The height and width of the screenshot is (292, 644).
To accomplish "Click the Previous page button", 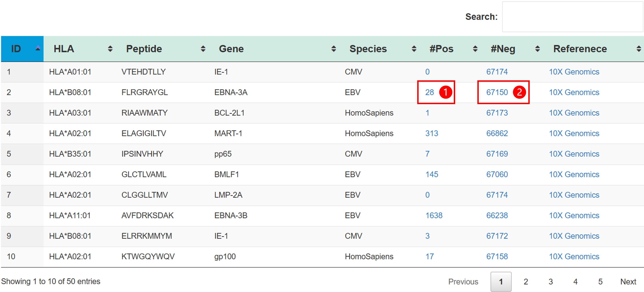I will pyautogui.click(x=463, y=281).
